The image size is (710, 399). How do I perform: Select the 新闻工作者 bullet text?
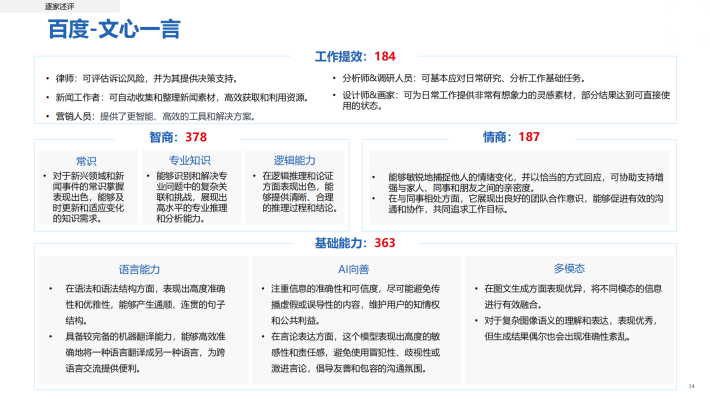pyautogui.click(x=182, y=97)
